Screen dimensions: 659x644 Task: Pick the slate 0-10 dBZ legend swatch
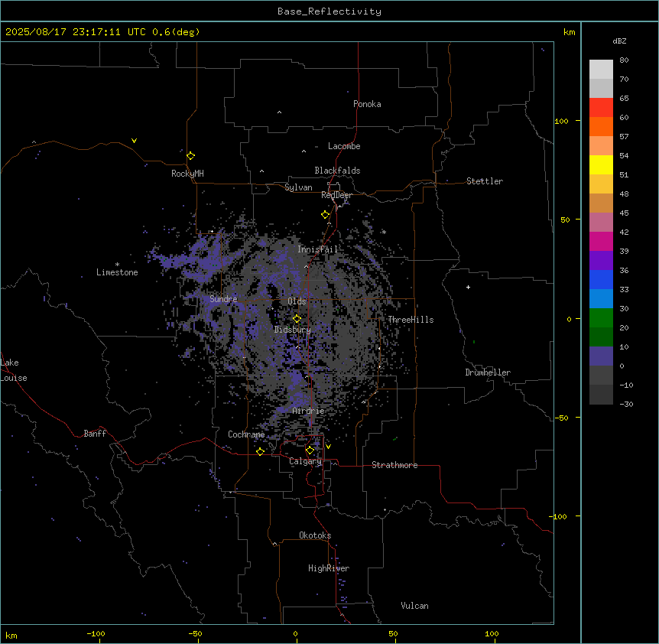coord(601,356)
